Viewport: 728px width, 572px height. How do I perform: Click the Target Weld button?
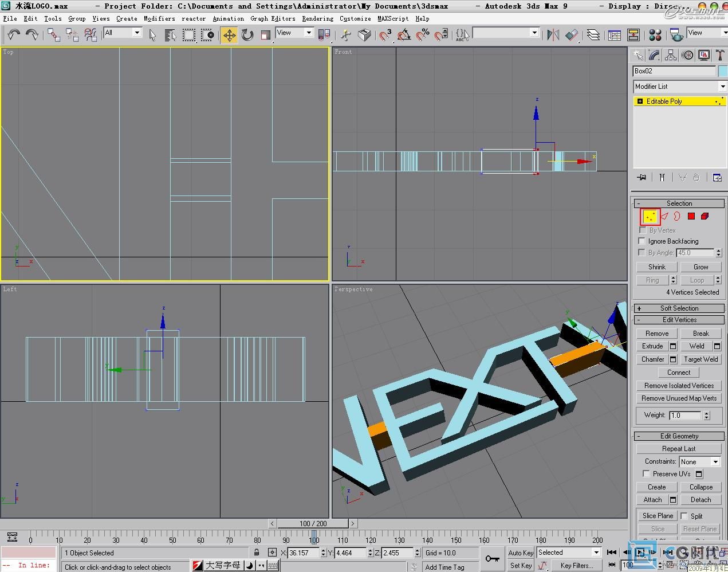point(701,359)
